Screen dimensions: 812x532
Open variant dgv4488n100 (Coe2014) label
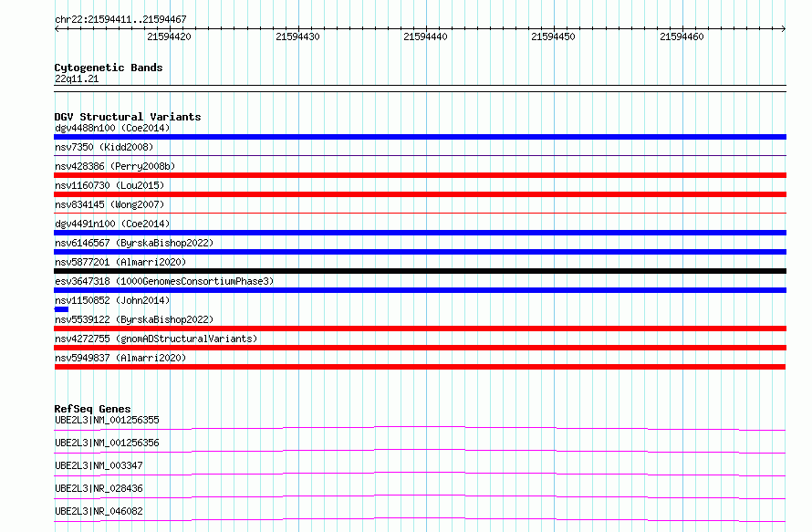tap(112, 128)
